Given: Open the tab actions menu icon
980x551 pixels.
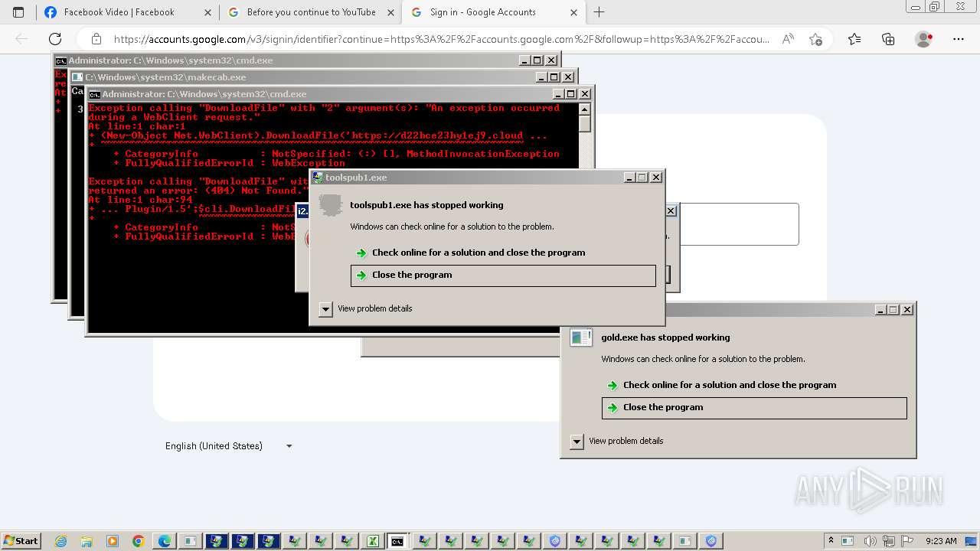Looking at the screenshot, I should (x=18, y=12).
